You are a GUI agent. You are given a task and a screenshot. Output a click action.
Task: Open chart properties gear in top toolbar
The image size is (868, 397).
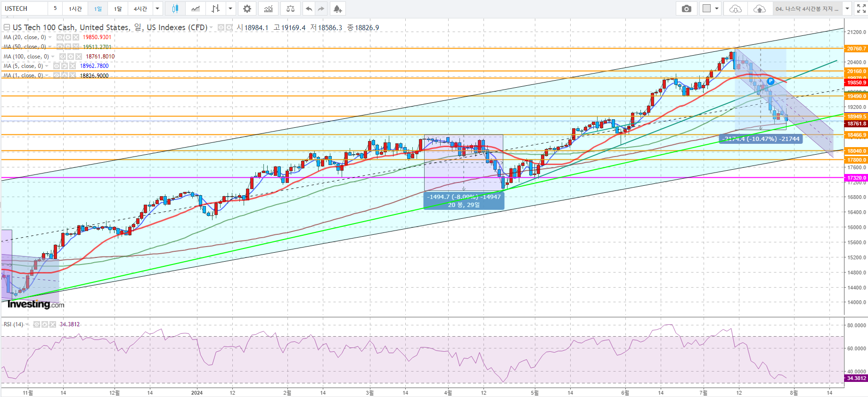(247, 8)
